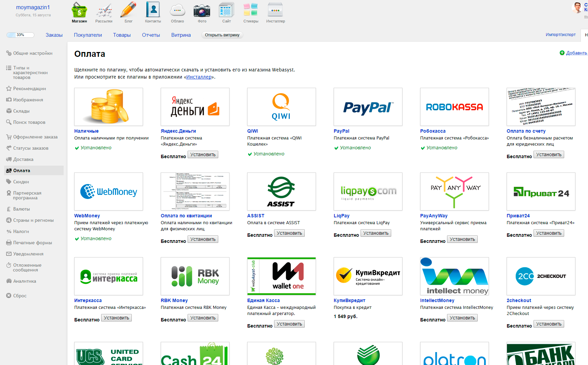
Task: Install the 2checkout plugin
Action: [x=549, y=324]
